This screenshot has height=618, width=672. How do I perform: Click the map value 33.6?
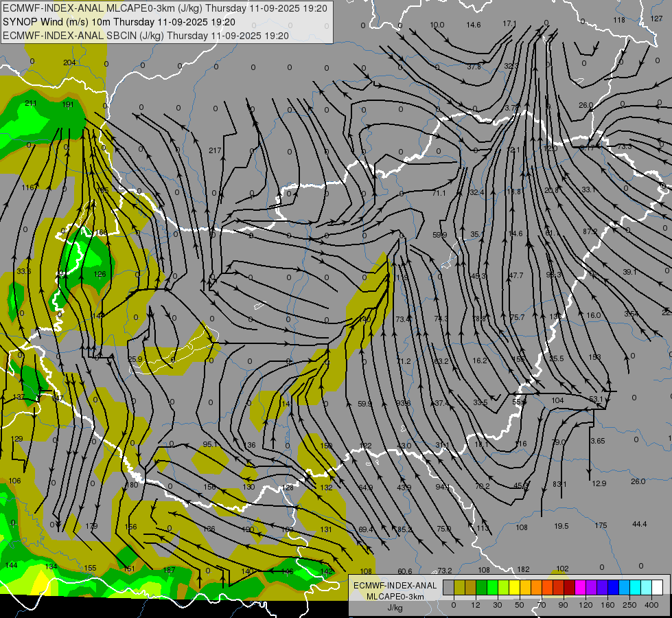[x=24, y=271]
